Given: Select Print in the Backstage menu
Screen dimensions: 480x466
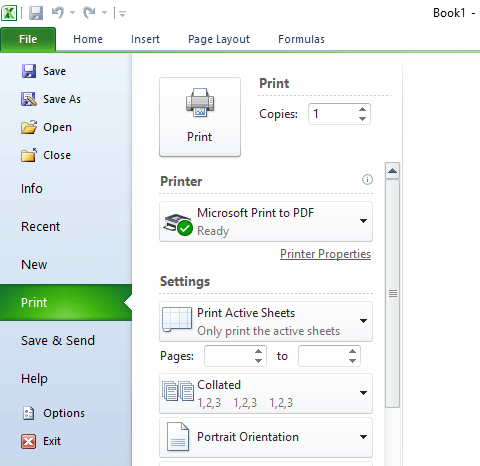Looking at the screenshot, I should [66, 303].
